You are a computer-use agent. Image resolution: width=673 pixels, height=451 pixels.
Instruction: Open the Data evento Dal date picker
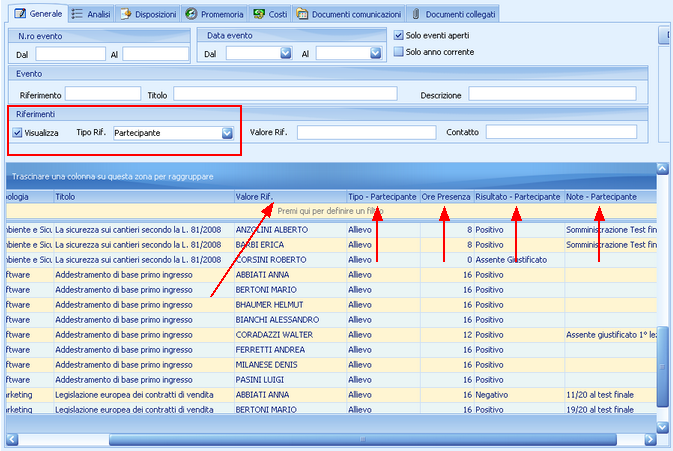coord(285,53)
